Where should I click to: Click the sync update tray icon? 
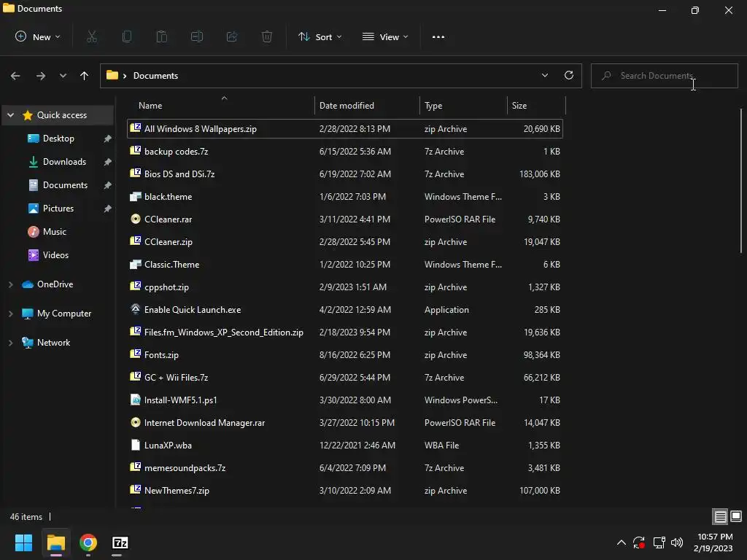(639, 542)
